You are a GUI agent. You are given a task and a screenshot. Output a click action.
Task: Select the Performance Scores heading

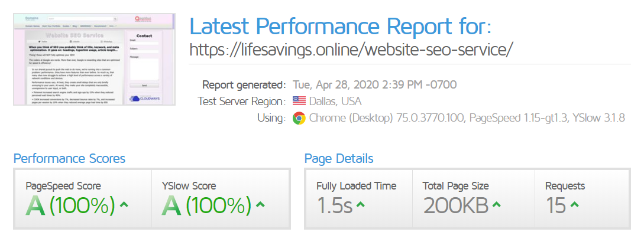click(x=69, y=158)
